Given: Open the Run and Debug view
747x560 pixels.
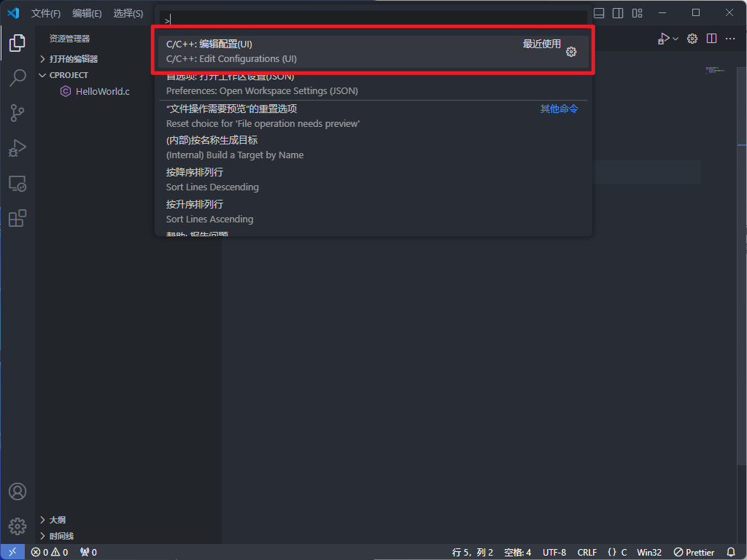Looking at the screenshot, I should tap(18, 148).
